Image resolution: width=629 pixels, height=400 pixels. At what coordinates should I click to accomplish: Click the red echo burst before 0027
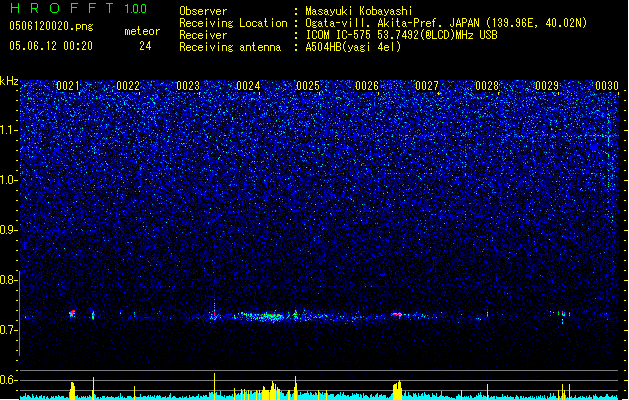click(x=397, y=314)
